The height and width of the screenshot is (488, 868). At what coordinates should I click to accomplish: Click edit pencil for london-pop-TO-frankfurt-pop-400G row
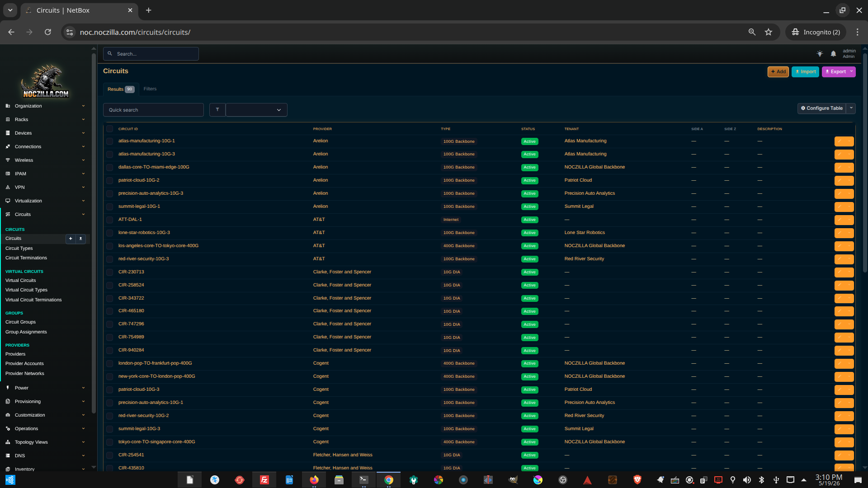(840, 364)
